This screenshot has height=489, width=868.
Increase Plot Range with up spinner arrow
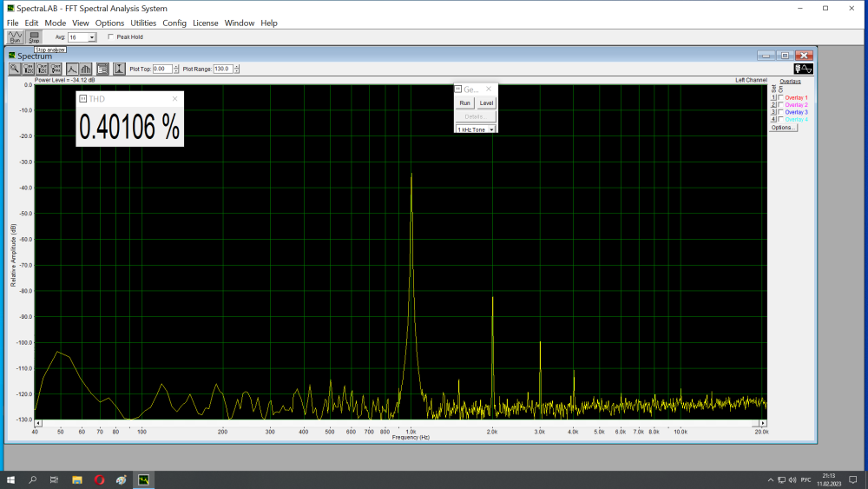237,66
